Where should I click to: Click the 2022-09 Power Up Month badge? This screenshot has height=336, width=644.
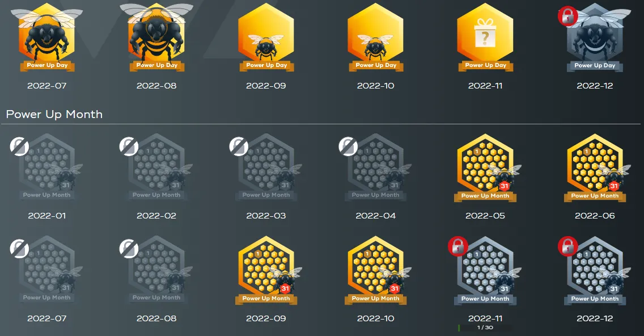tap(266, 270)
